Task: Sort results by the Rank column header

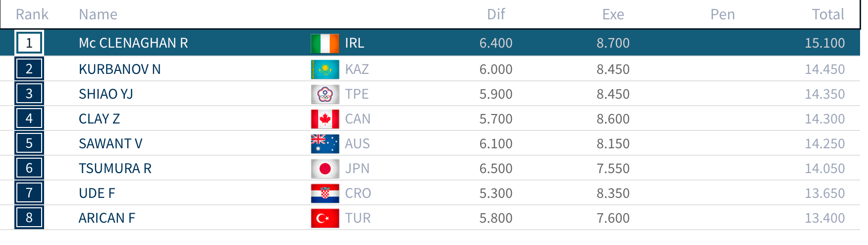Action: tap(32, 14)
